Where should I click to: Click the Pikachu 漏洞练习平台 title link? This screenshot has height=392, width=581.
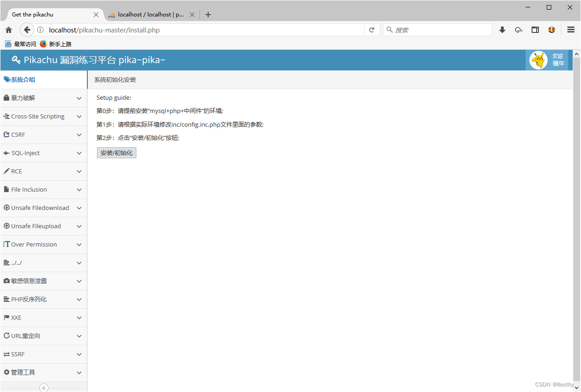coord(88,60)
